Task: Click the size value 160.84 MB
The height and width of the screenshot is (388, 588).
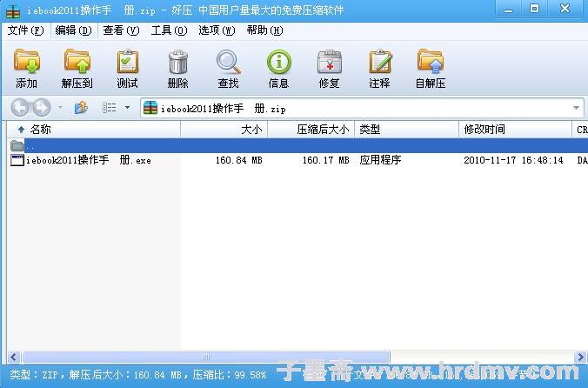Action: point(239,160)
